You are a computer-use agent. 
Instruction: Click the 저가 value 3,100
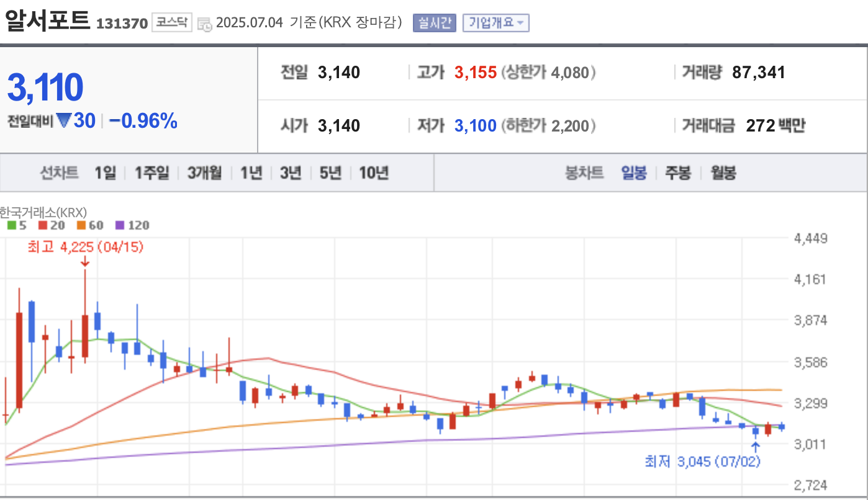(476, 126)
